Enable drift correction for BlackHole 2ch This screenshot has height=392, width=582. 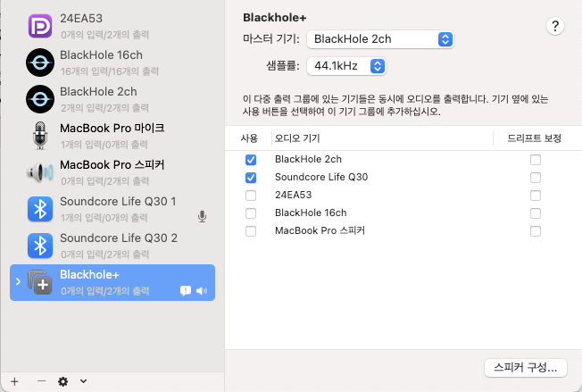(x=536, y=160)
